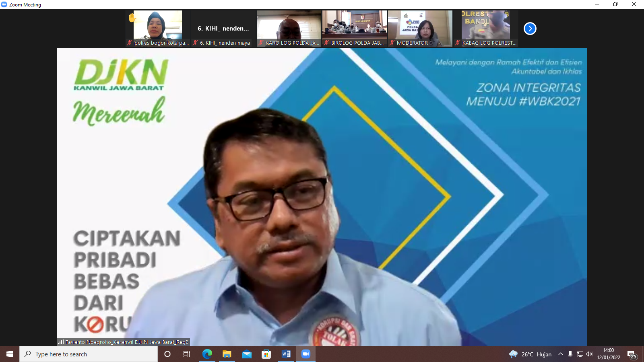The image size is (644, 362).
Task: Open KARO LOG POLDA participant thumbnail
Action: coord(289,26)
